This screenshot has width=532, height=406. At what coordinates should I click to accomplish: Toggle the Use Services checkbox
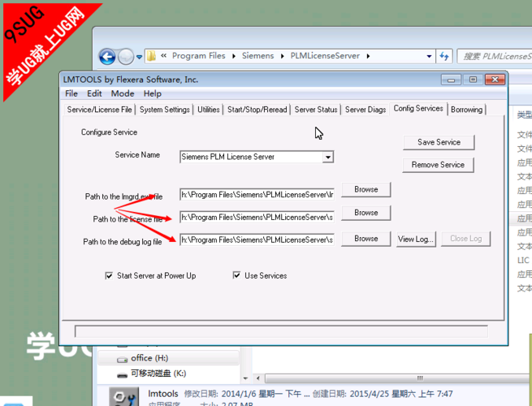coord(236,275)
